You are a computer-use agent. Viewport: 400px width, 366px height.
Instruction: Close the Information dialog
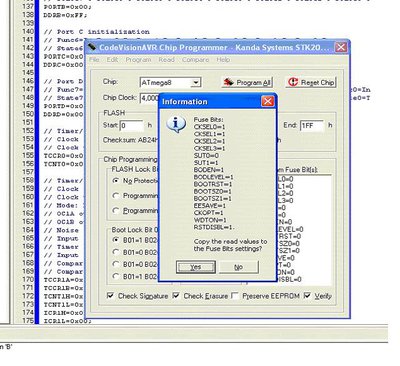click(267, 101)
